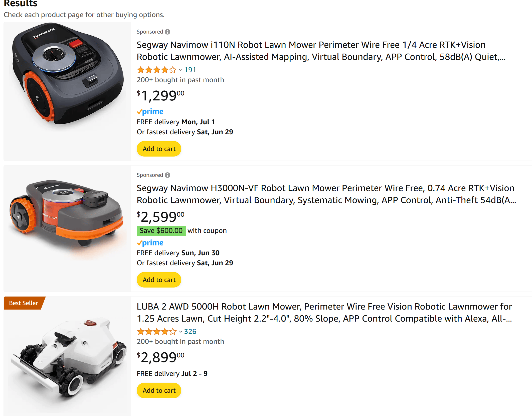The image size is (532, 416).
Task: Expand rating chevron next to 326 reviews
Action: (x=181, y=332)
